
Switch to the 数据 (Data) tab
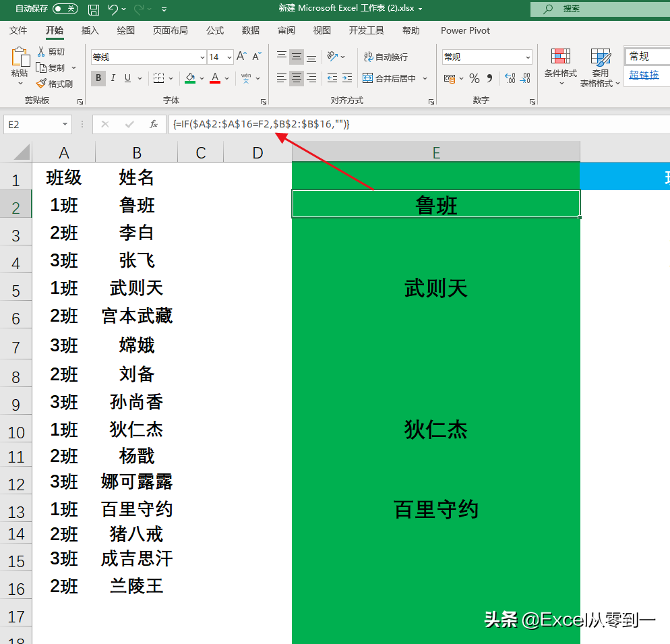[250, 30]
